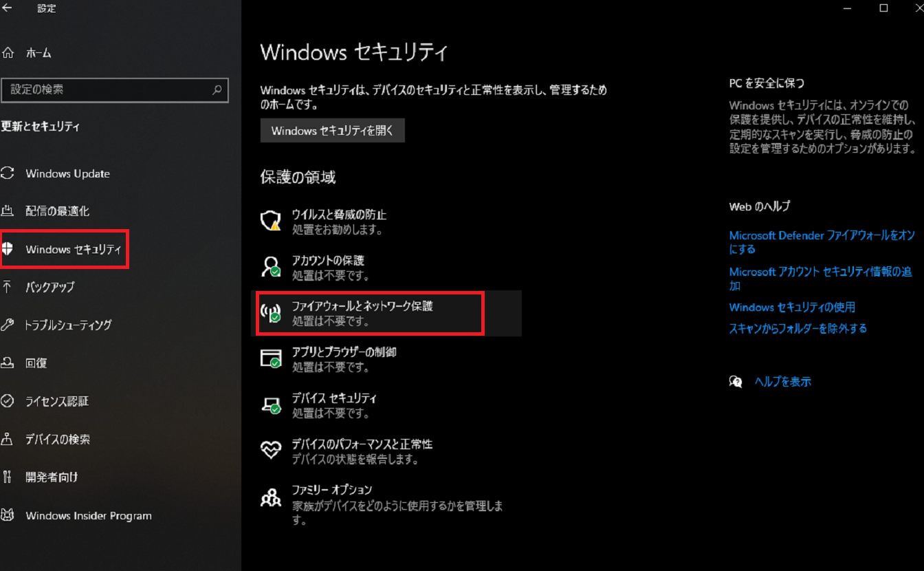Image resolution: width=924 pixels, height=571 pixels.
Task: Go to バックアップ settings page
Action: 49,287
